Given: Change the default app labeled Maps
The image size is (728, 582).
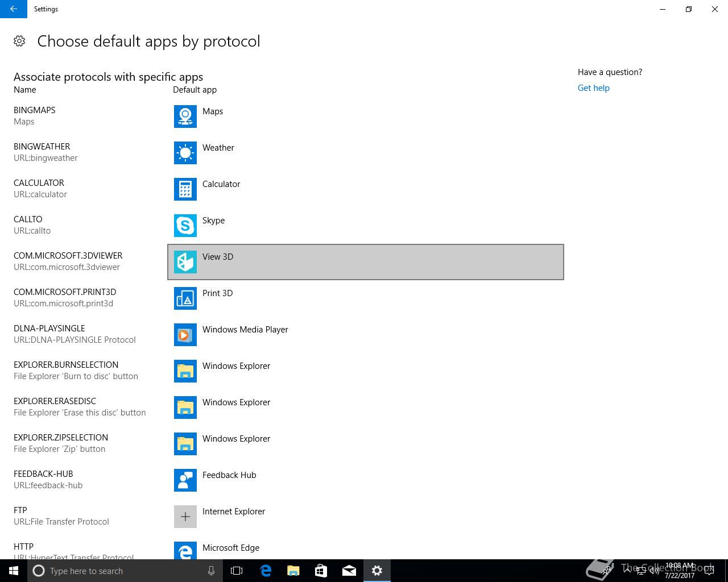Looking at the screenshot, I should (213, 111).
